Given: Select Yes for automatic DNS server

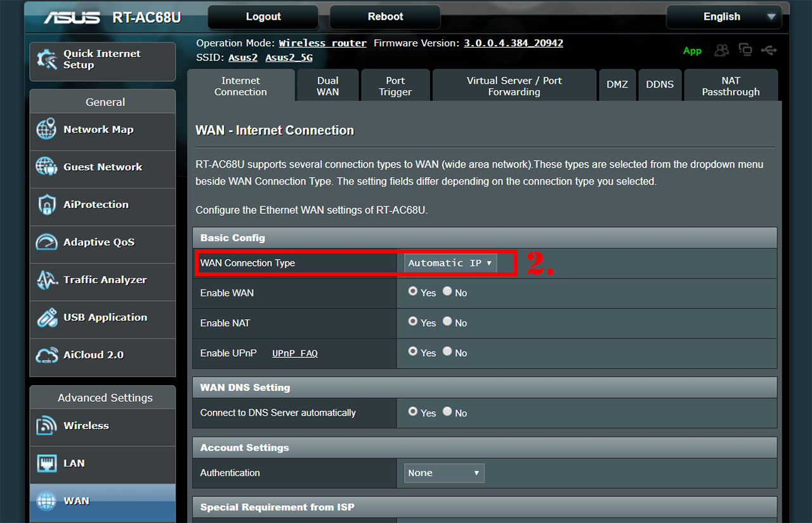Looking at the screenshot, I should 413,411.
